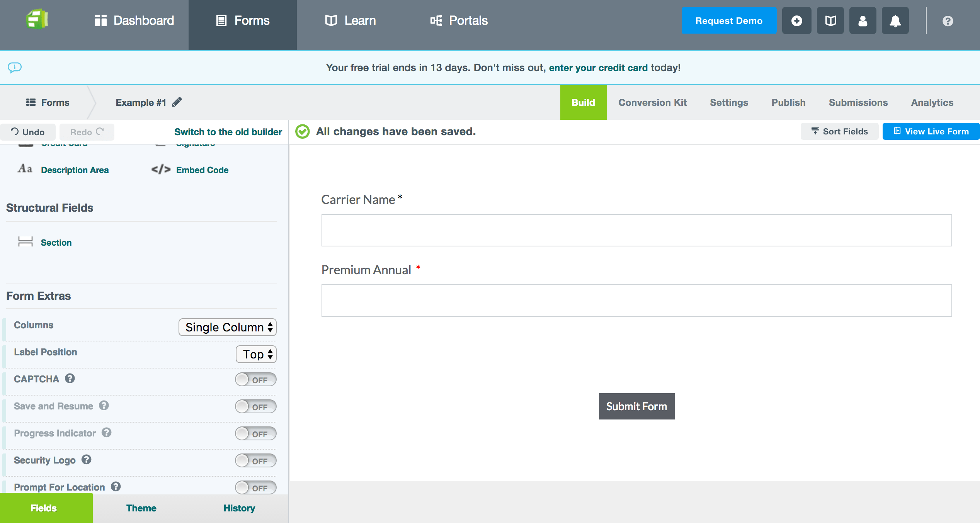980x523 pixels.
Task: Select the Section structural field
Action: pos(56,242)
